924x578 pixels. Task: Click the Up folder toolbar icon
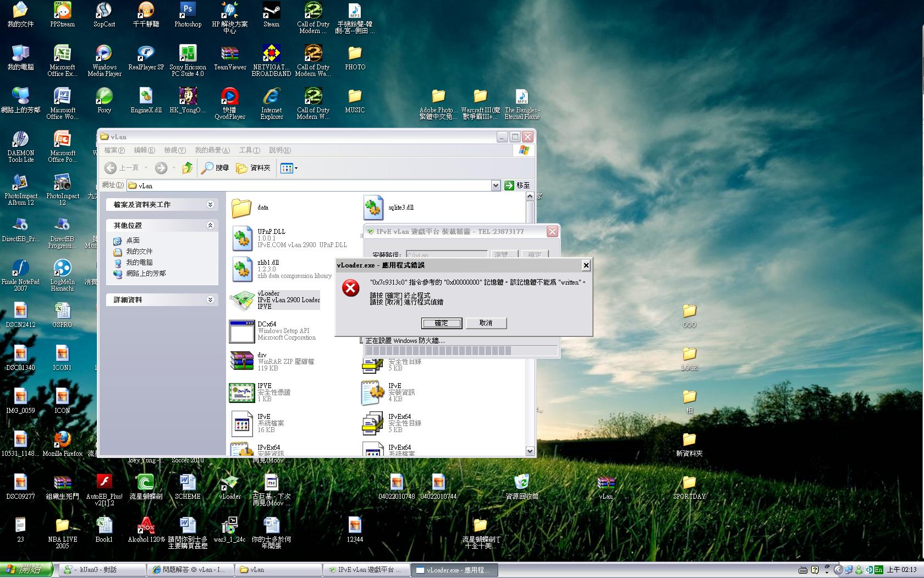tap(188, 168)
